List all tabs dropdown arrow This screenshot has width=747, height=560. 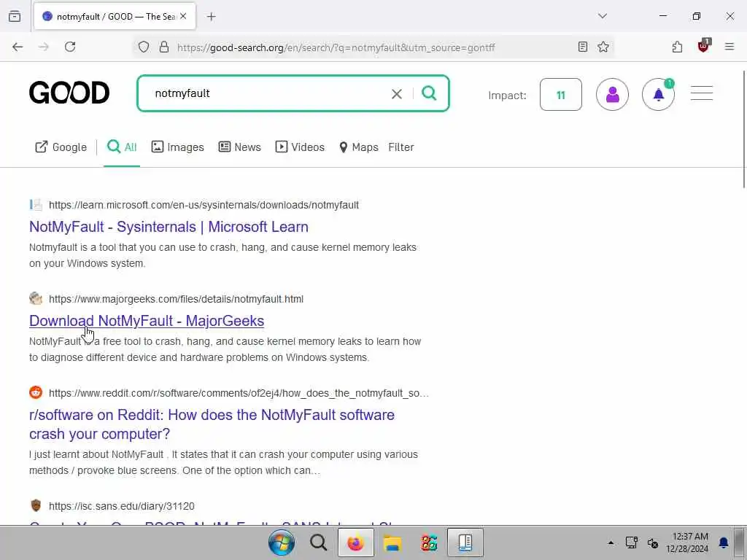coord(603,16)
